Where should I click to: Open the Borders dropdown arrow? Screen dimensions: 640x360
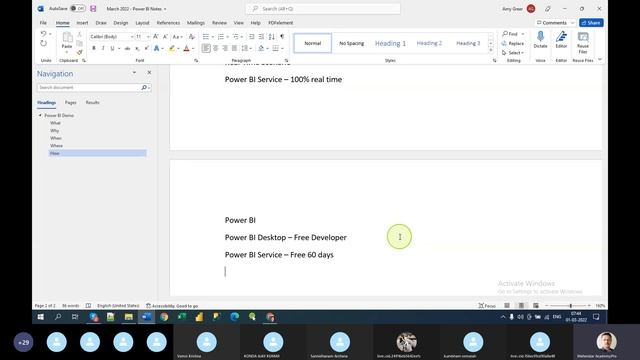click(x=282, y=49)
